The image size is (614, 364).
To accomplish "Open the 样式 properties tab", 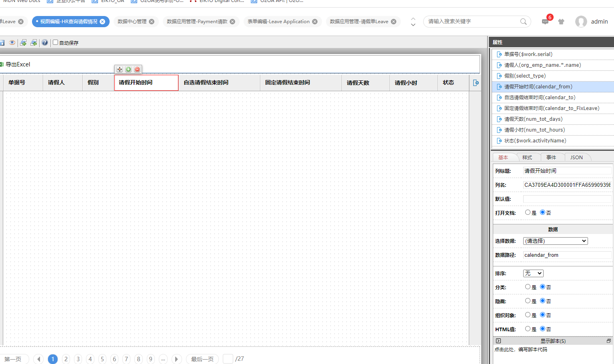I will (x=527, y=158).
